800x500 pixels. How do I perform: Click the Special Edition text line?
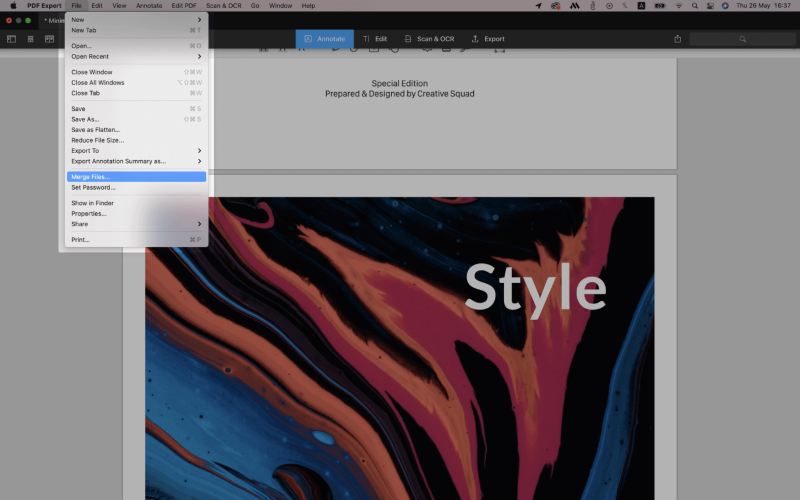[399, 83]
